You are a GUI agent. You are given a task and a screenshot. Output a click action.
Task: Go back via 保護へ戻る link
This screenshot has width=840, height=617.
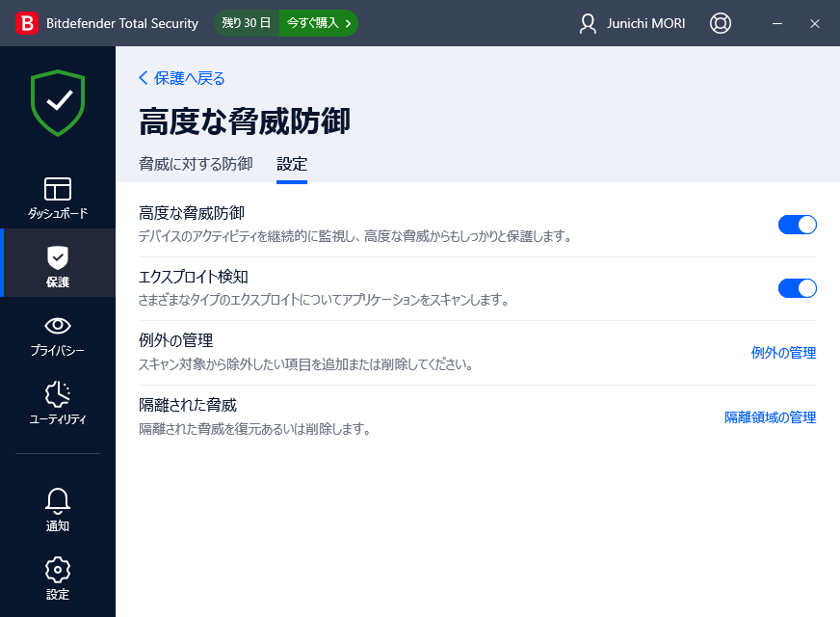click(x=182, y=78)
